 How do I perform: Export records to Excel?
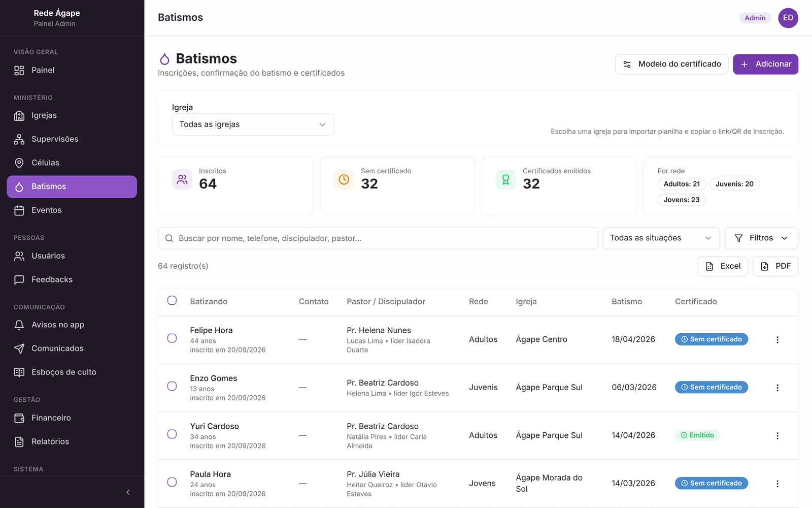(x=723, y=266)
